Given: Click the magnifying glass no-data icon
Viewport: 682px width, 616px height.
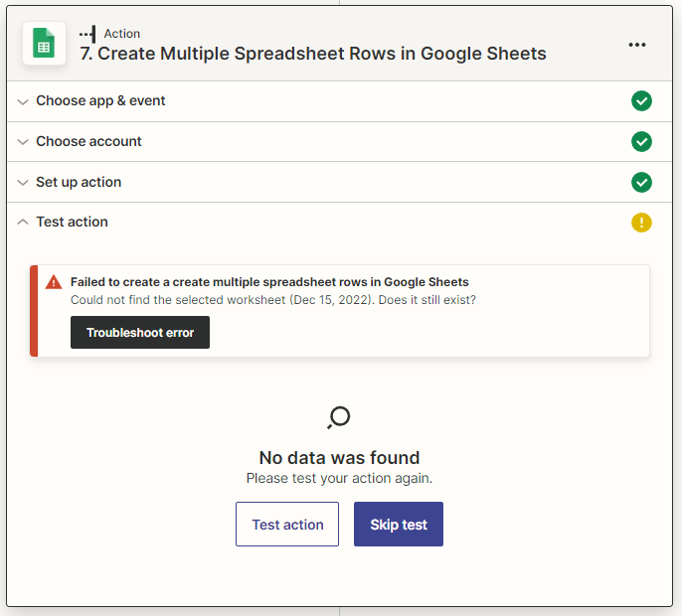Looking at the screenshot, I should click(339, 417).
